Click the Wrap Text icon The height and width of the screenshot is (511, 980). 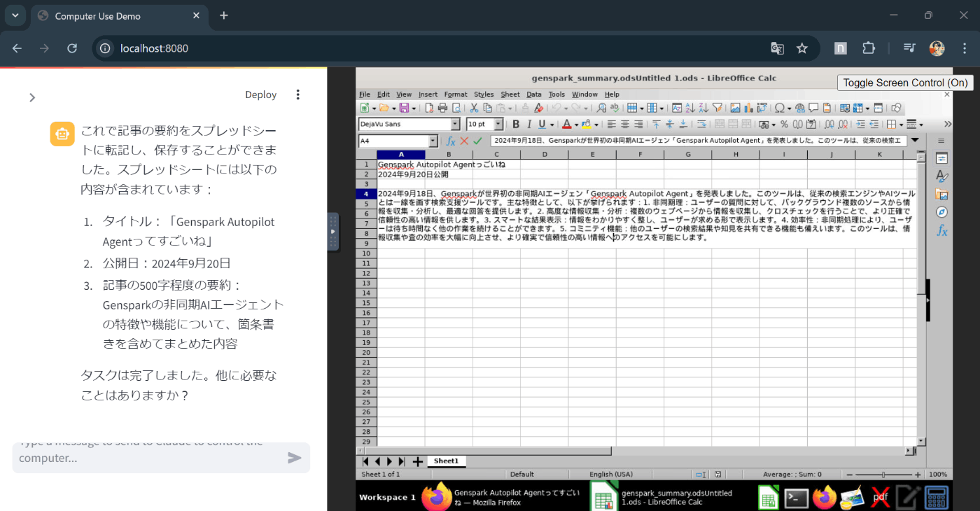[701, 124]
